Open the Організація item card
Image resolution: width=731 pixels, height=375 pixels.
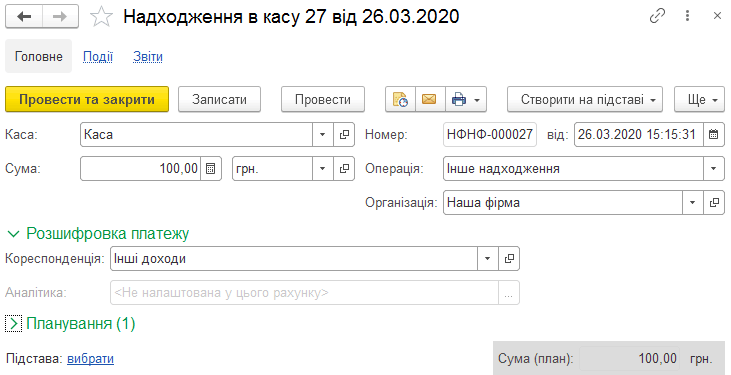tap(714, 202)
